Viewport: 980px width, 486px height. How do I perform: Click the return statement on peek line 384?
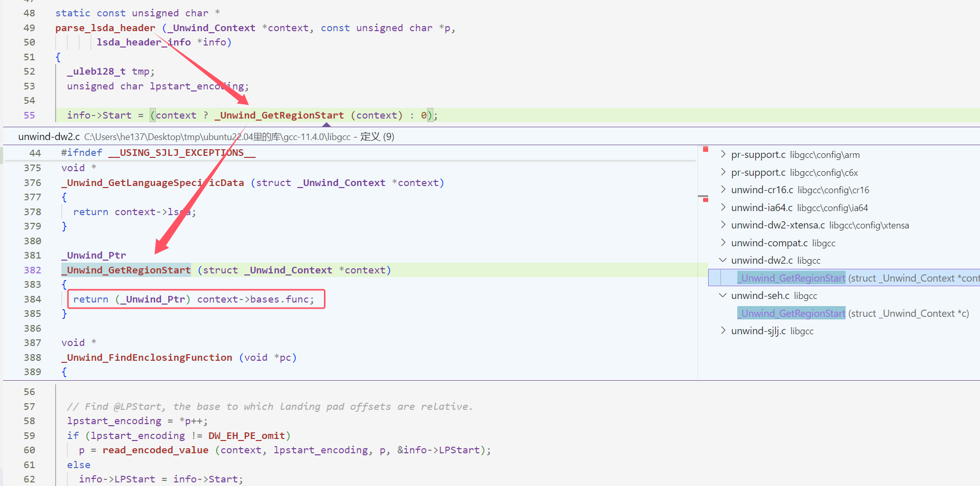[194, 299]
